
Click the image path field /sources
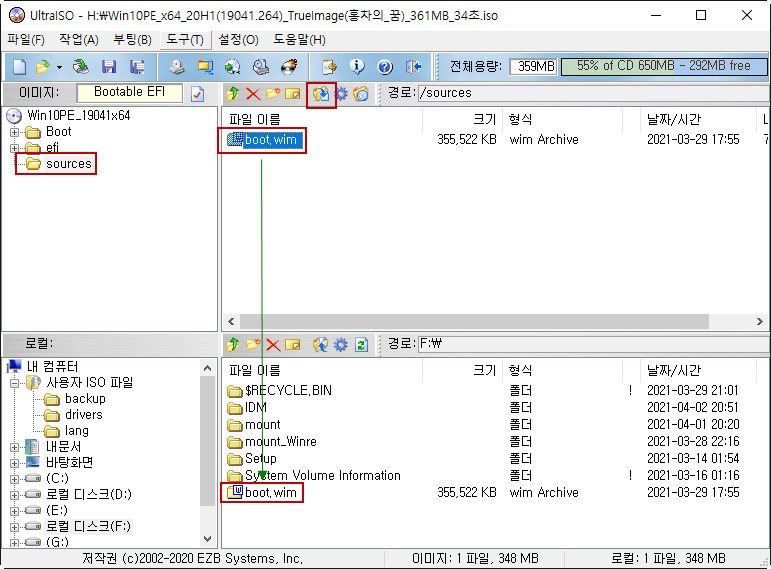coord(593,93)
